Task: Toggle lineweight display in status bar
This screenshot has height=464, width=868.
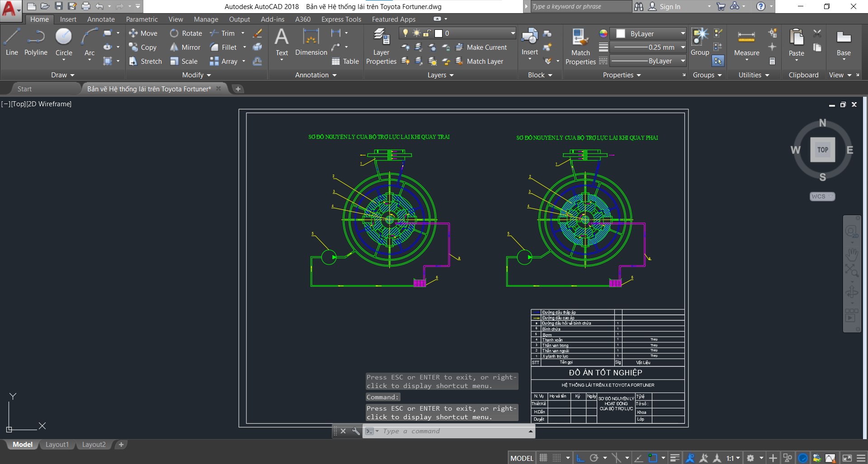Action: pos(675,458)
